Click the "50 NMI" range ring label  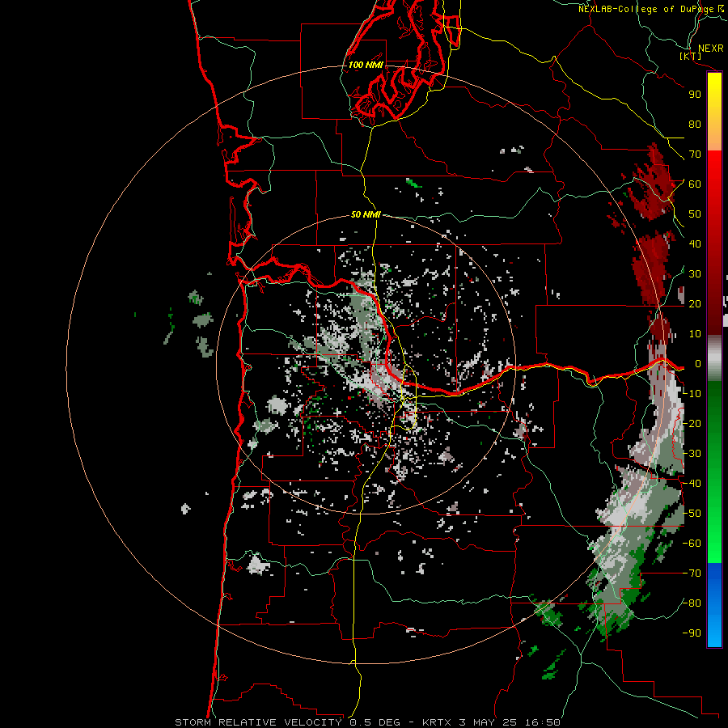tap(366, 214)
